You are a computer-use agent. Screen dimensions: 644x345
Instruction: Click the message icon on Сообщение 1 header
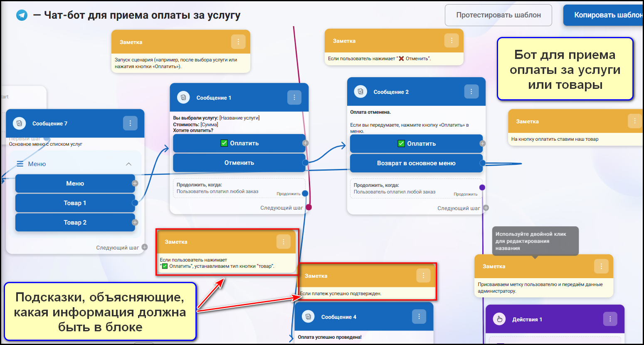pyautogui.click(x=183, y=98)
